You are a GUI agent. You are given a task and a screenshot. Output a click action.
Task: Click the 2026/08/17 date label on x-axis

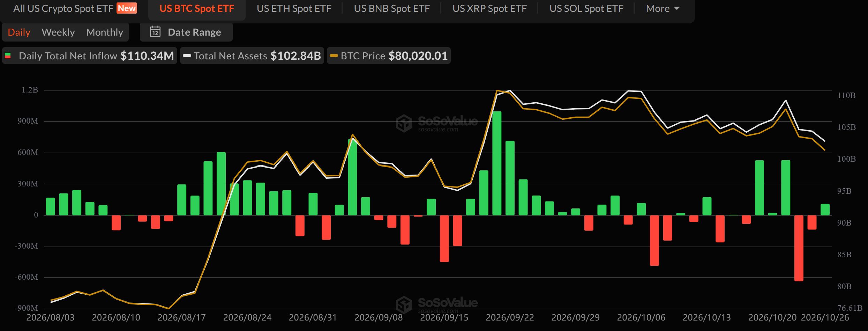181,317
